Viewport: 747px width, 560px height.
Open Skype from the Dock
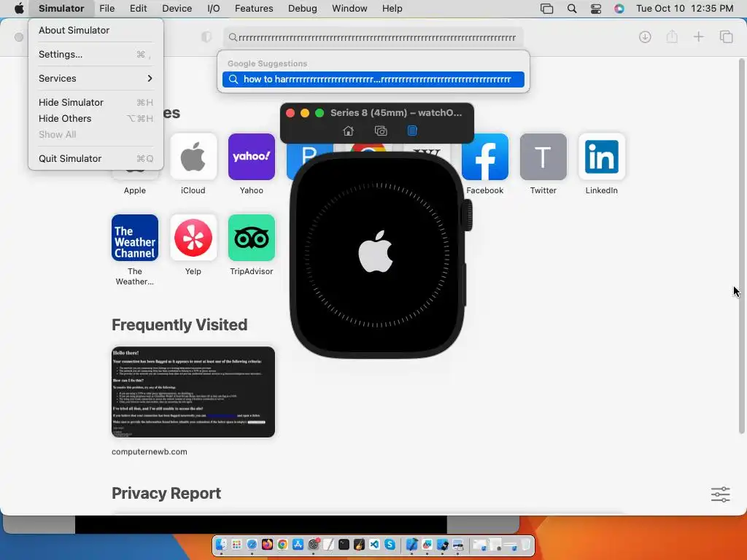390,544
